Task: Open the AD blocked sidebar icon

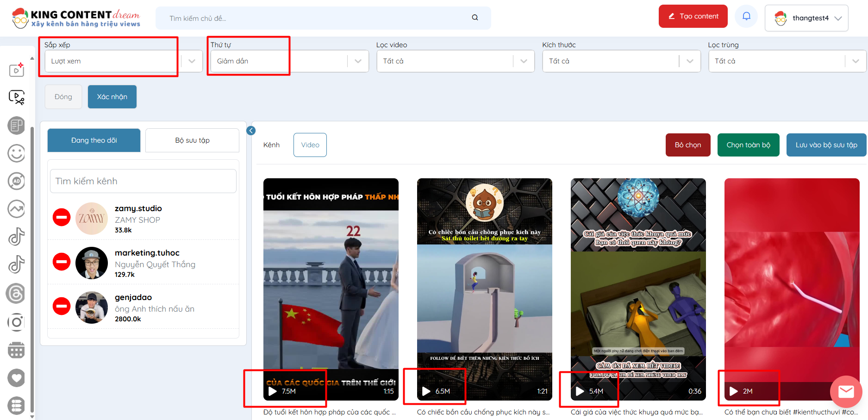Action: click(x=17, y=181)
